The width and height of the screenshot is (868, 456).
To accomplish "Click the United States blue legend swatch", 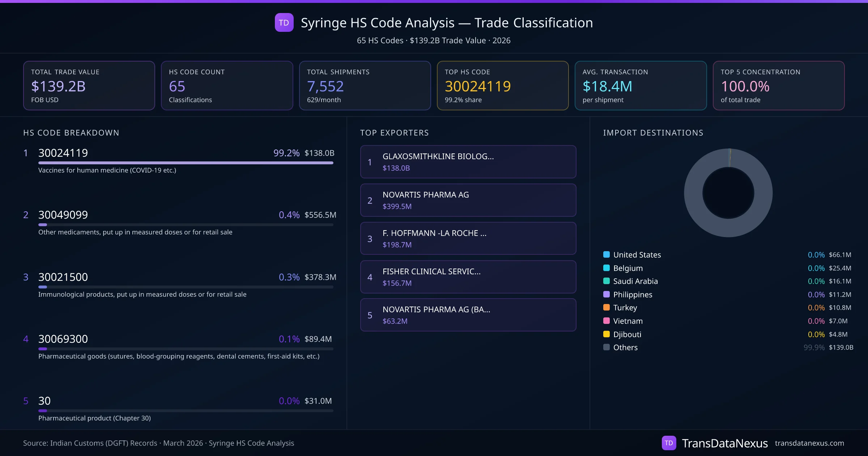I will (607, 254).
